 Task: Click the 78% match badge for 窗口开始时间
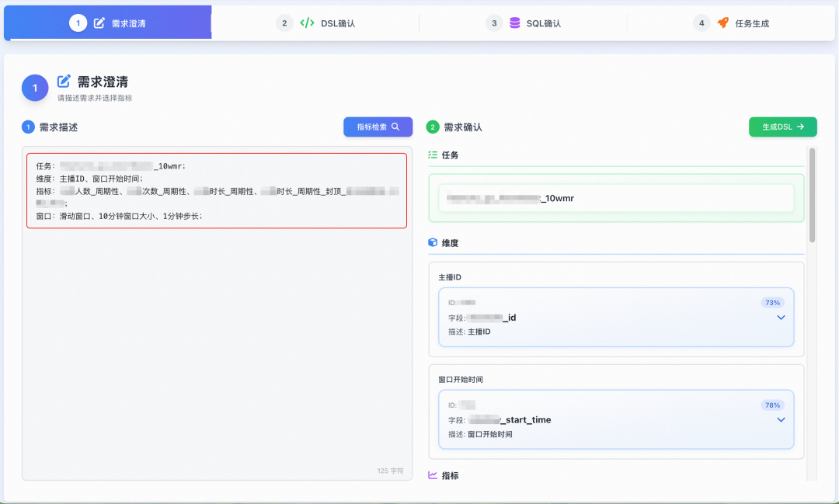click(772, 405)
